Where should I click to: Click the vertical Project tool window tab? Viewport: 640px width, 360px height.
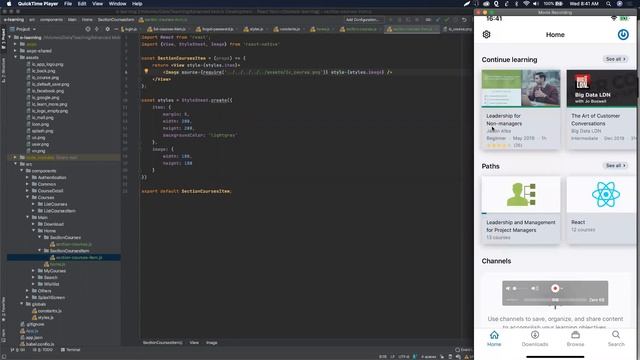(x=3, y=39)
